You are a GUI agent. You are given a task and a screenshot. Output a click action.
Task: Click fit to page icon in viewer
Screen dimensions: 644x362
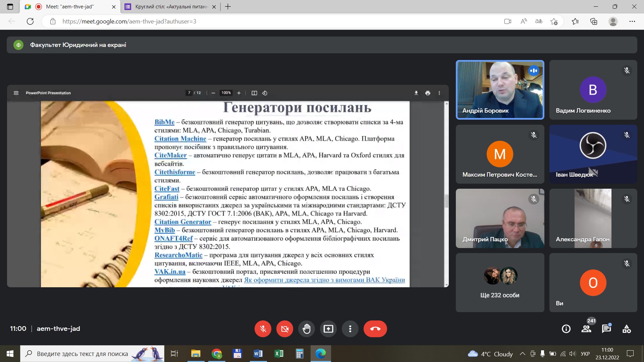(x=254, y=93)
